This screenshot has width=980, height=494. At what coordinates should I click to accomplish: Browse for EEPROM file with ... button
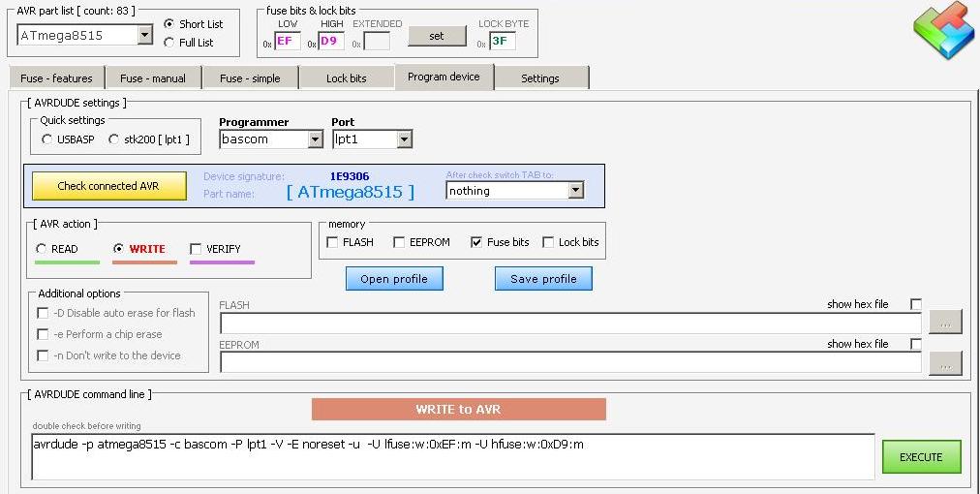click(x=945, y=364)
